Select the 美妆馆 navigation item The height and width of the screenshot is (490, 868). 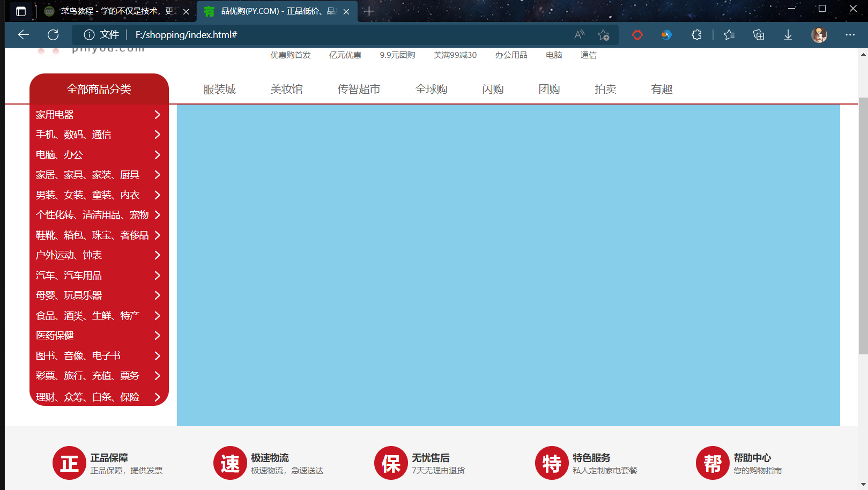[x=286, y=89]
